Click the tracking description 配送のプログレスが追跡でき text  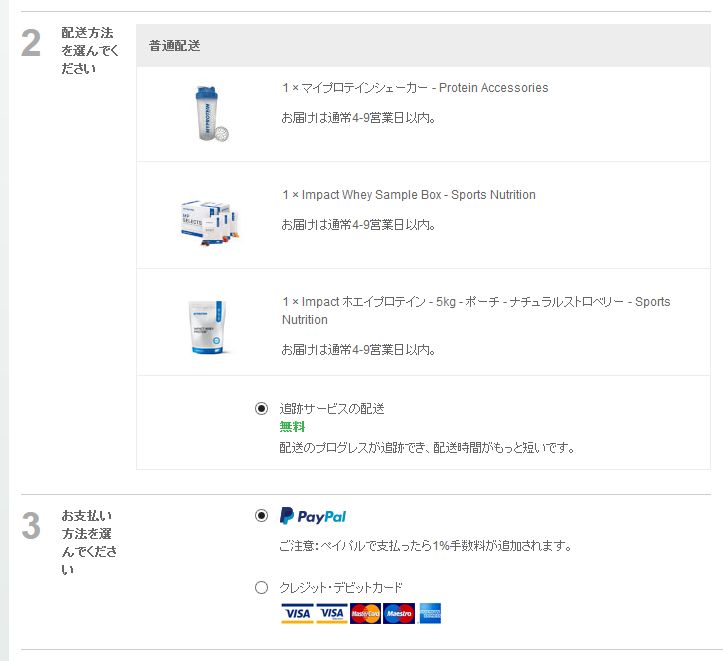click(x=427, y=448)
